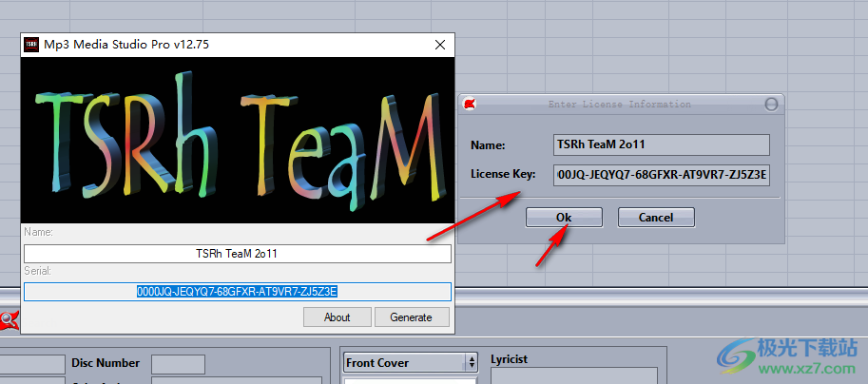Click round button at license dialog title right
The height and width of the screenshot is (384, 868).
coord(771,104)
